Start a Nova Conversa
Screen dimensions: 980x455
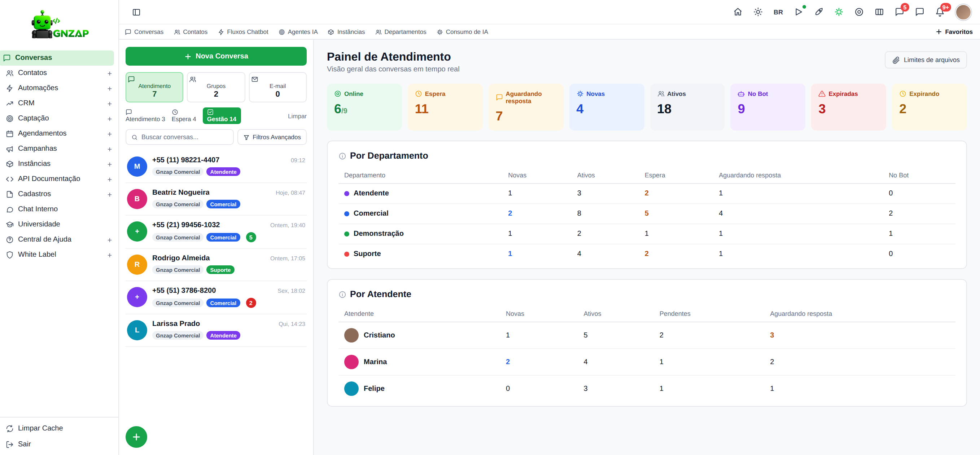(216, 56)
